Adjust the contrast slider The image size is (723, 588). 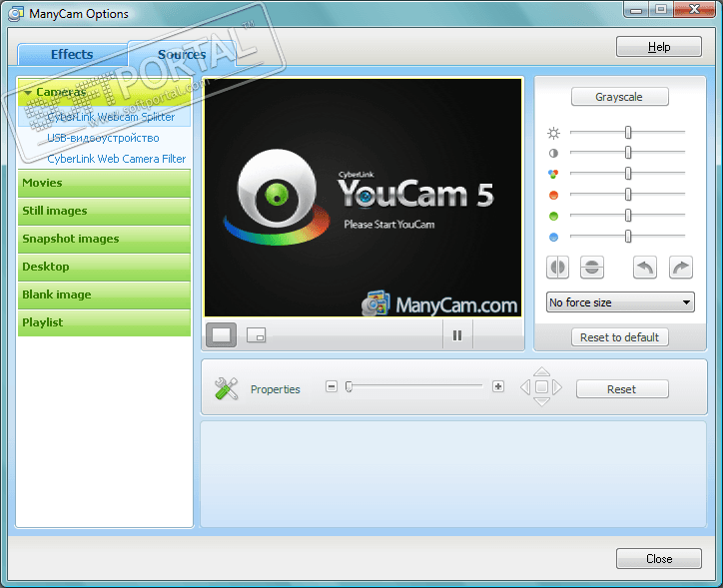click(627, 152)
